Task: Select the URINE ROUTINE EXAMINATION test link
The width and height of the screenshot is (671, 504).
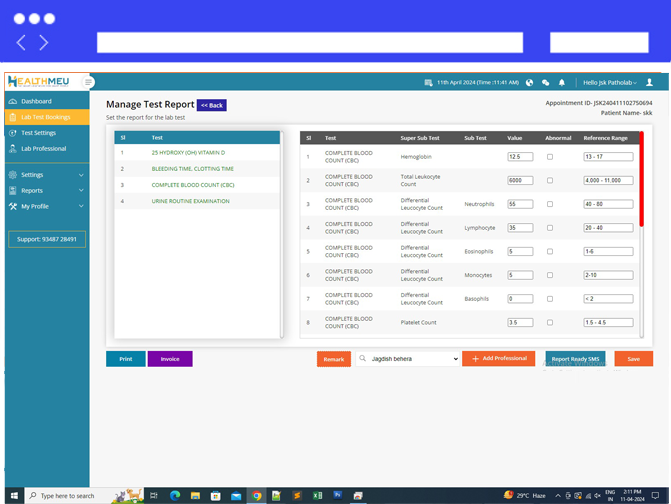Action: 190,201
